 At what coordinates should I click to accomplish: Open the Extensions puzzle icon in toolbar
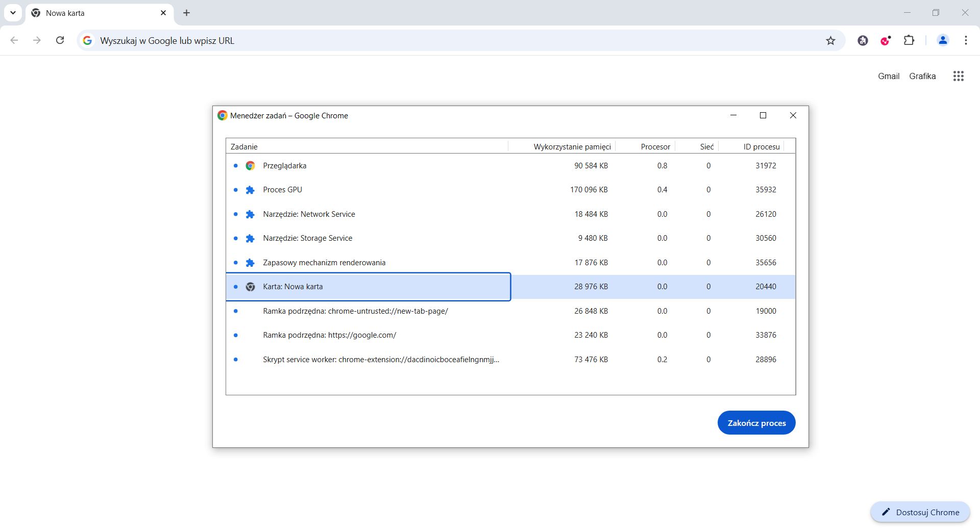coord(909,40)
